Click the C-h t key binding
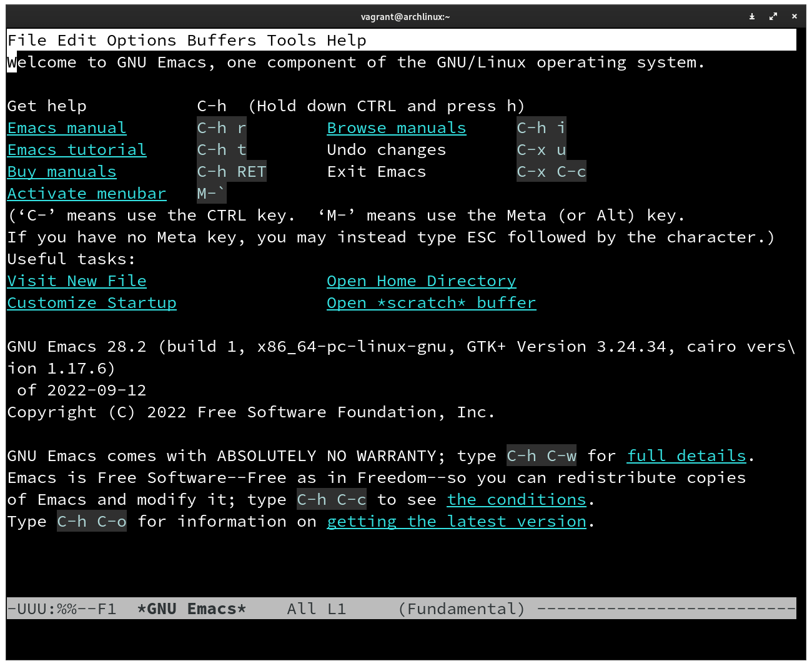Viewport: 812px width, 666px height. 222,150
